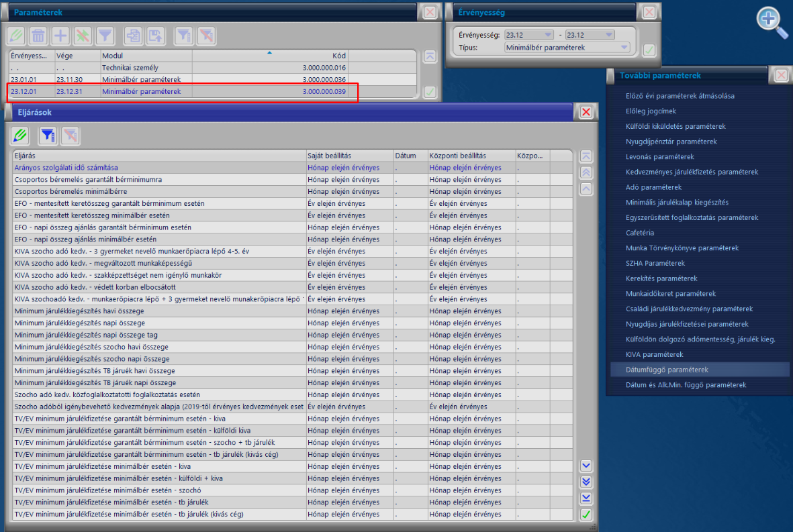Click the magnifier zoom-in icon
793x532 pixels.
click(x=772, y=22)
